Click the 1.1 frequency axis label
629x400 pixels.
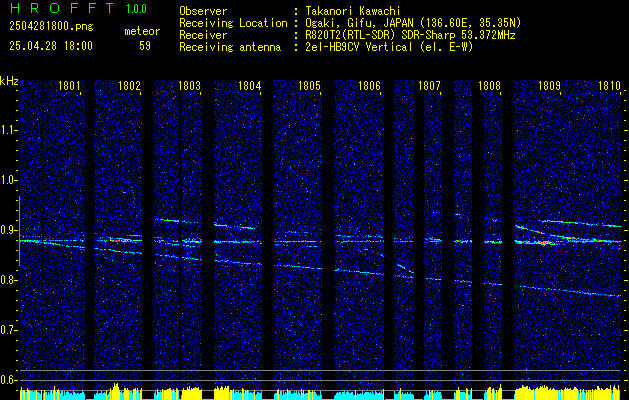[x=8, y=130]
